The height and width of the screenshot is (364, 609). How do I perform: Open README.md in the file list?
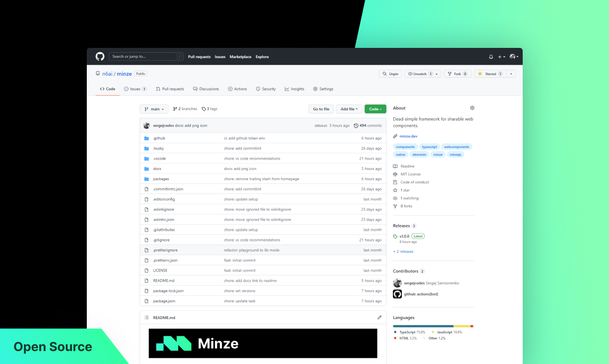(164, 281)
